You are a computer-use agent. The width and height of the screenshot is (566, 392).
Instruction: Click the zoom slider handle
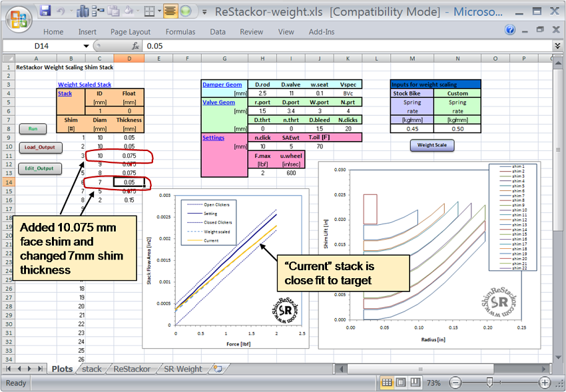pos(489,382)
